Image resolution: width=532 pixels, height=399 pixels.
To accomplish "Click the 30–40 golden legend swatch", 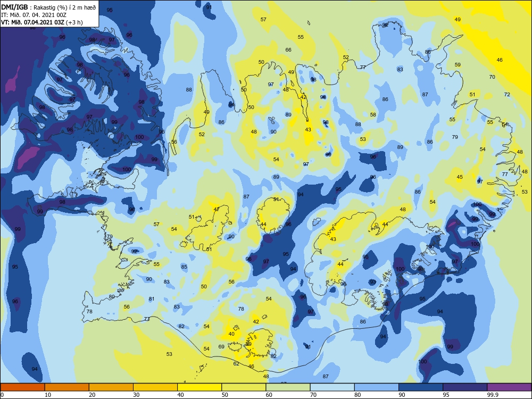I will click(155, 387).
